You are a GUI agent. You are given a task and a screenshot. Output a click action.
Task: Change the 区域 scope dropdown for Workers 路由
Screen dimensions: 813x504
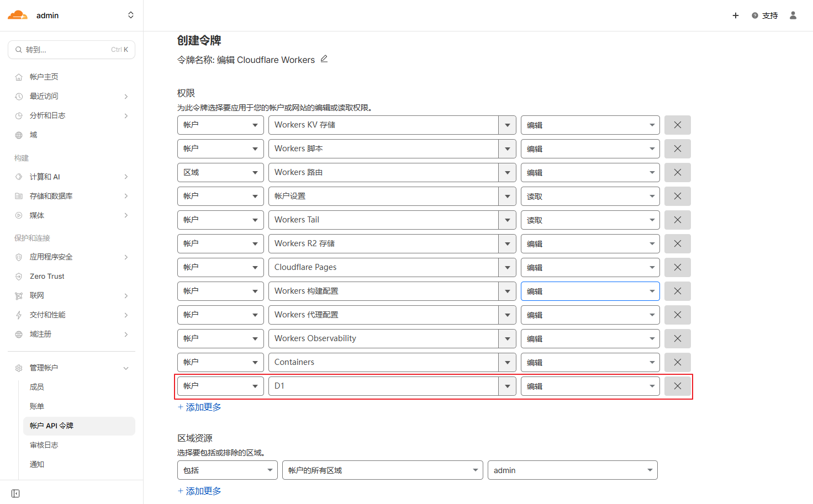point(220,173)
